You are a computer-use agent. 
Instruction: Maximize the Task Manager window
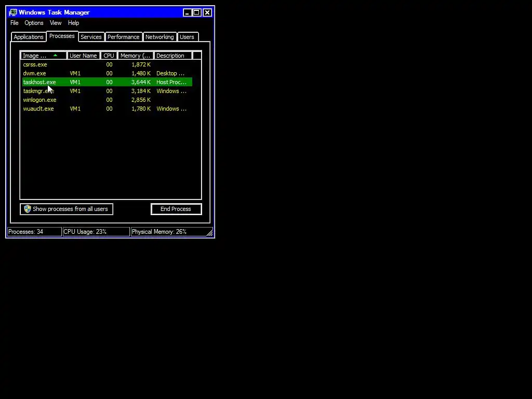[197, 12]
